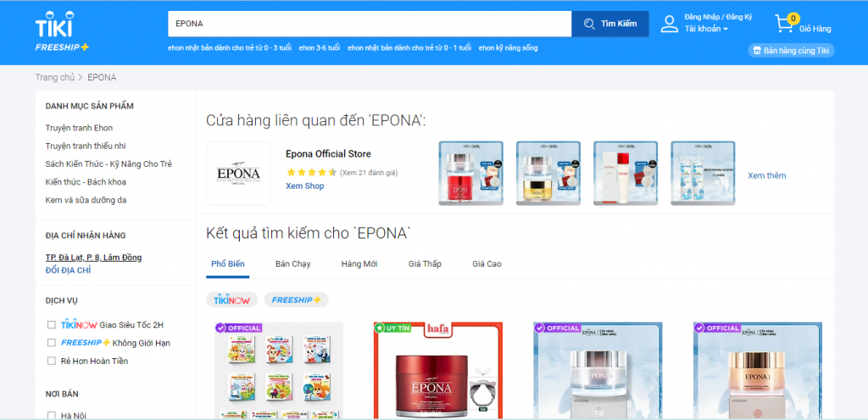Click the search field containing EPONA
This screenshot has width=868, height=420.
click(x=369, y=24)
